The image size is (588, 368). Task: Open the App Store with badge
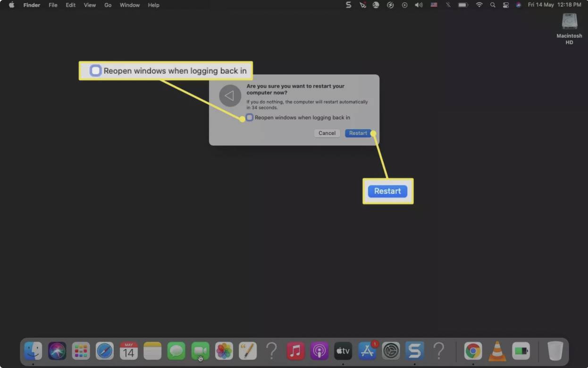[x=367, y=351]
